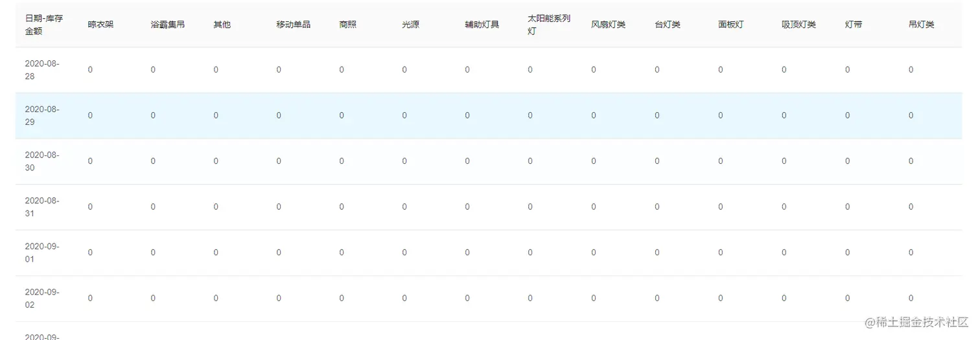This screenshot has height=340, width=980.
Task: Click 其他 value in 2020-08-28 row
Action: (x=216, y=70)
